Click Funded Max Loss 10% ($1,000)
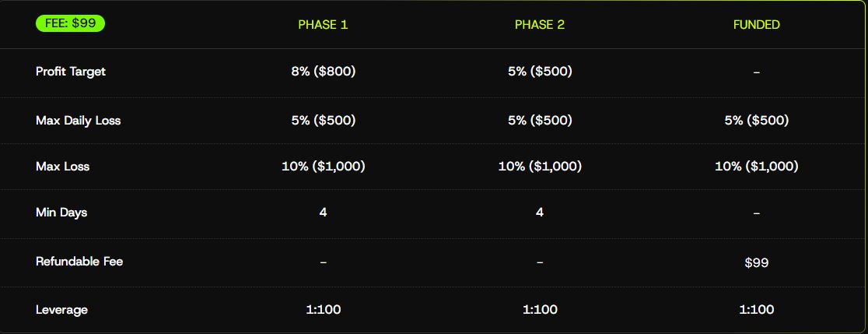 756,167
